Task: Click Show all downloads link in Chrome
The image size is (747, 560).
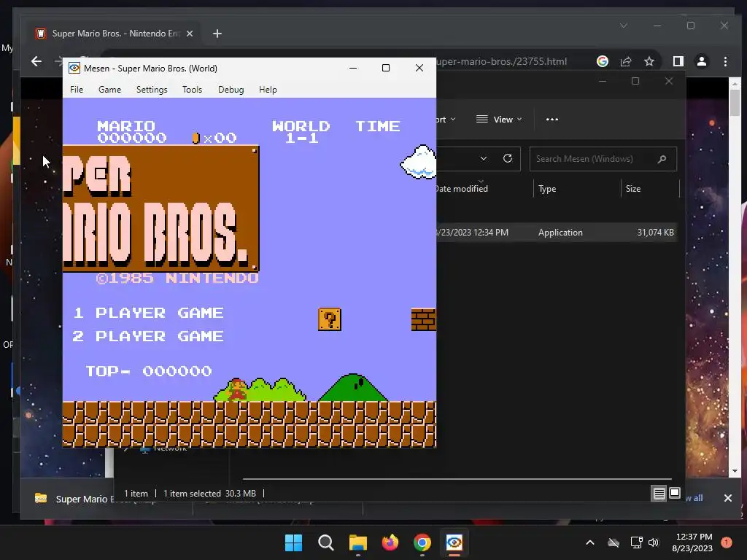Action: [695, 498]
